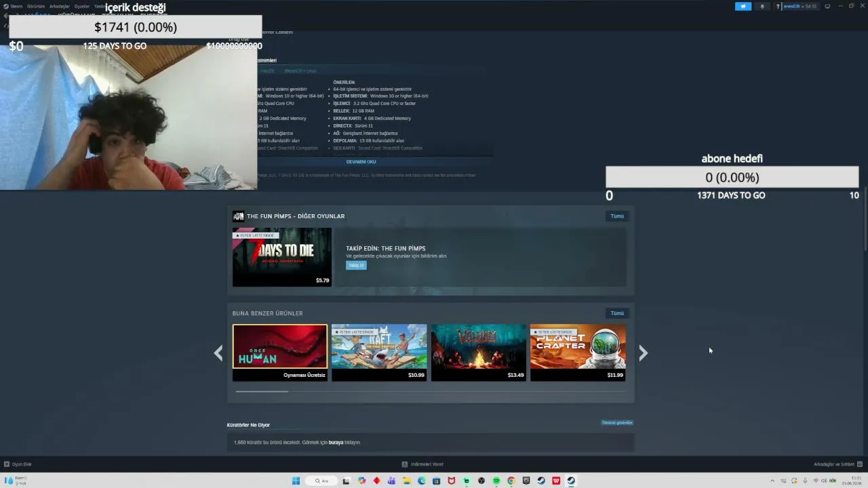Click the DEVAMINI OKU expand bar

pyautogui.click(x=361, y=162)
